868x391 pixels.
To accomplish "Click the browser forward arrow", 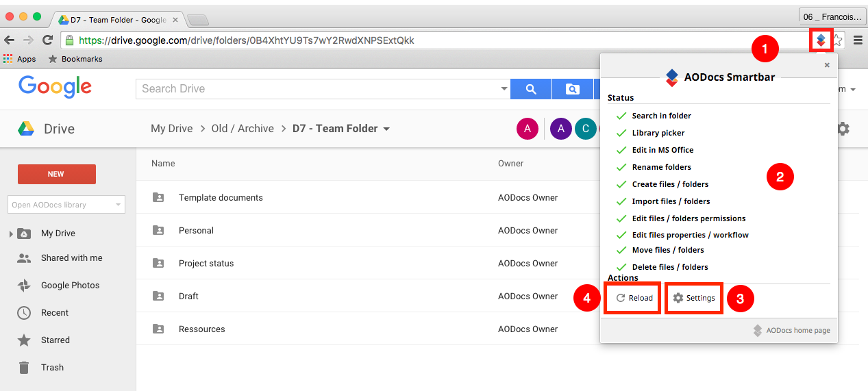I will click(28, 40).
